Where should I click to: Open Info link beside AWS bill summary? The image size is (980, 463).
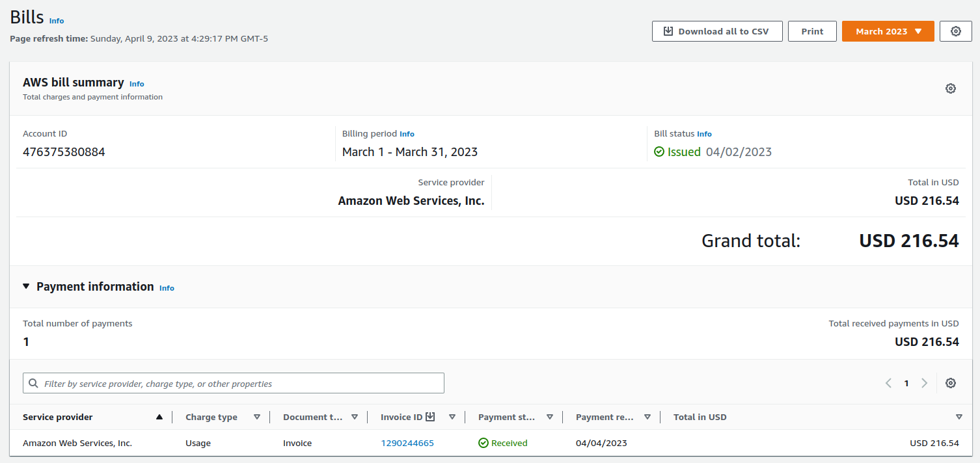tap(137, 84)
